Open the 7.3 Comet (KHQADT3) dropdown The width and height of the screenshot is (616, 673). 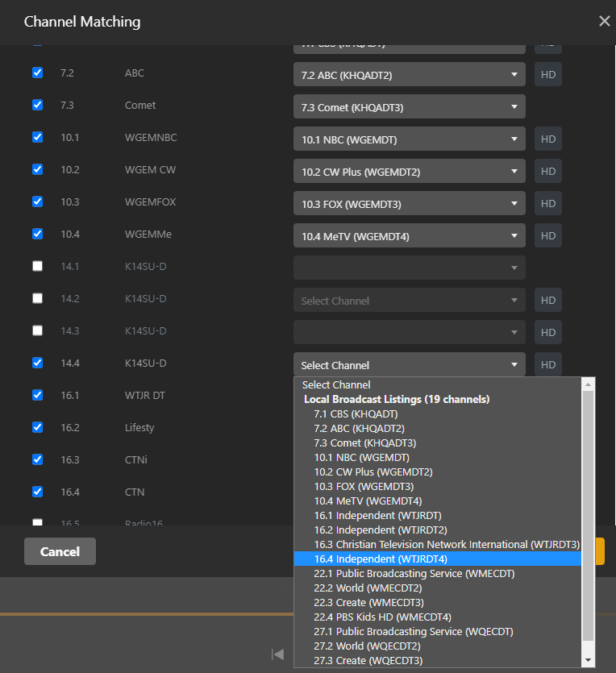[410, 107]
